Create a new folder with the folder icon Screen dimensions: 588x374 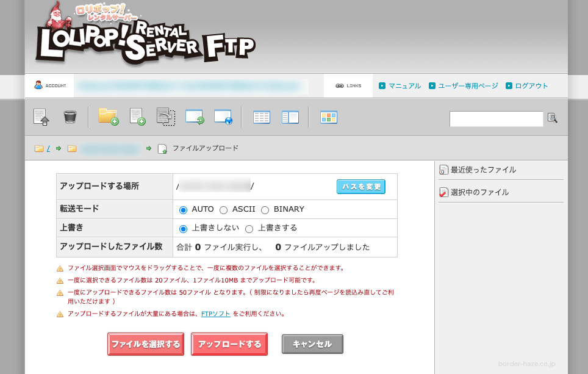[x=107, y=117]
